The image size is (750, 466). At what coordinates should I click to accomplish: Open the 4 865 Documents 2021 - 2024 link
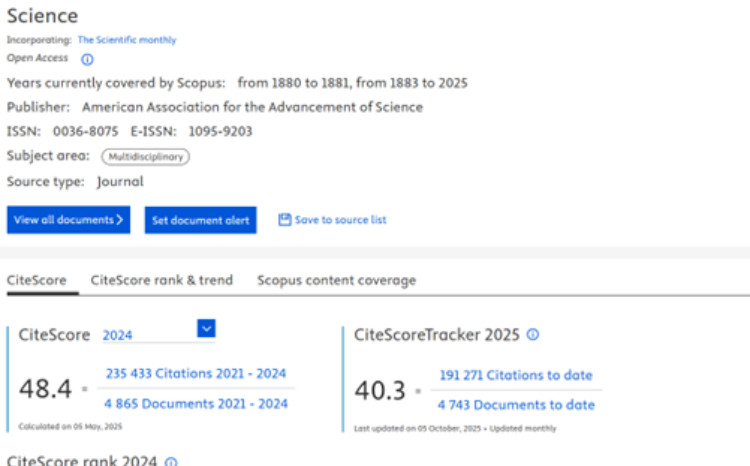pyautogui.click(x=196, y=404)
